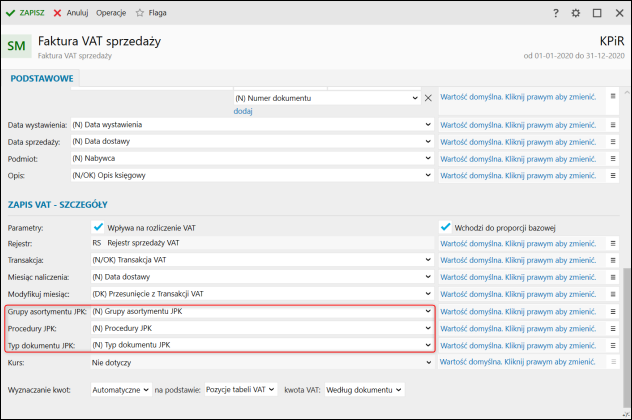The height and width of the screenshot is (420, 632).
Task: Open the hamburger menu for Transakcja row
Action: click(x=614, y=259)
